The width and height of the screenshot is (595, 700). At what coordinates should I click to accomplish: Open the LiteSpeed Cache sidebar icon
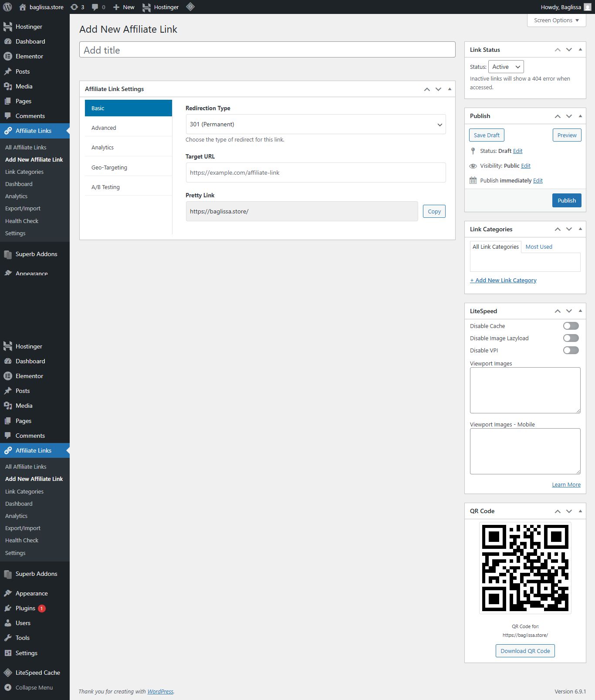tap(8, 673)
